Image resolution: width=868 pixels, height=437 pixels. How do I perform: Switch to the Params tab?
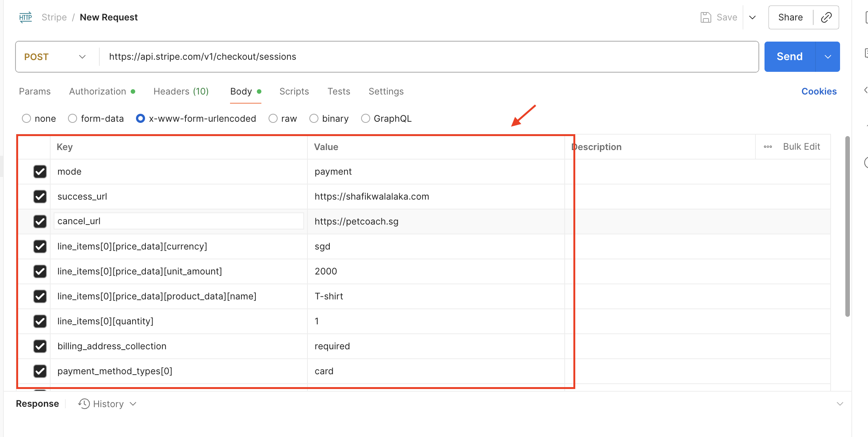tap(35, 91)
